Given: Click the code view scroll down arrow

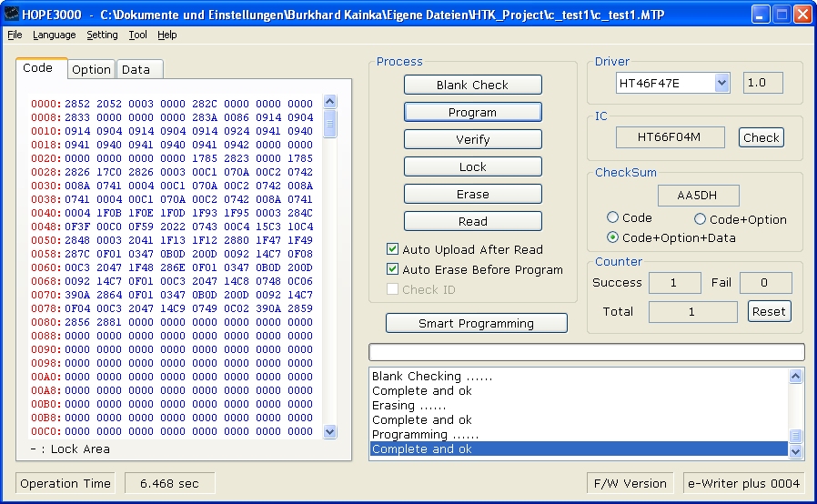Looking at the screenshot, I should pyautogui.click(x=330, y=432).
